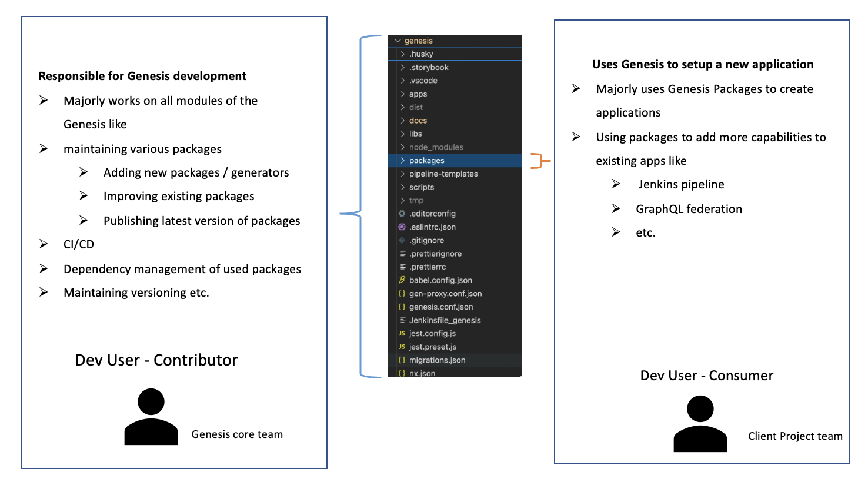
Task: Select the scripts folder
Action: point(422,187)
